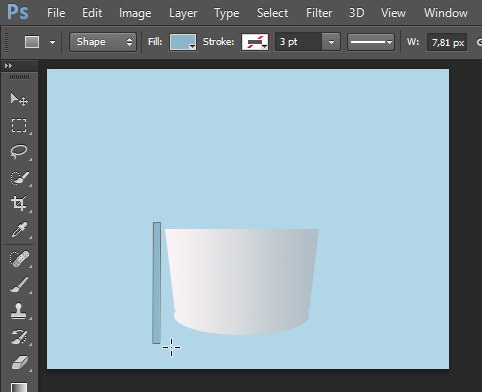Open the Layer menu
The image size is (482, 392).
point(183,13)
